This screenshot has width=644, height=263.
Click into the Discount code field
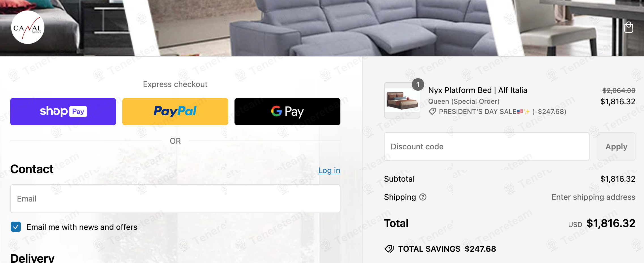coord(487,147)
